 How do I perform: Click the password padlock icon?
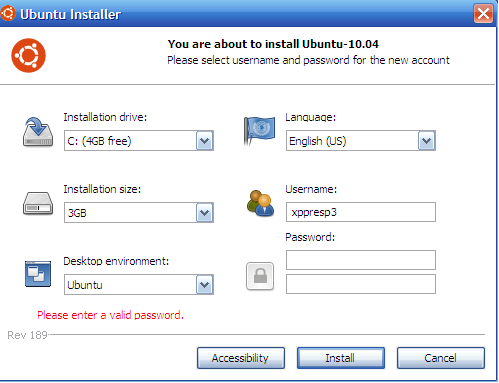click(260, 276)
